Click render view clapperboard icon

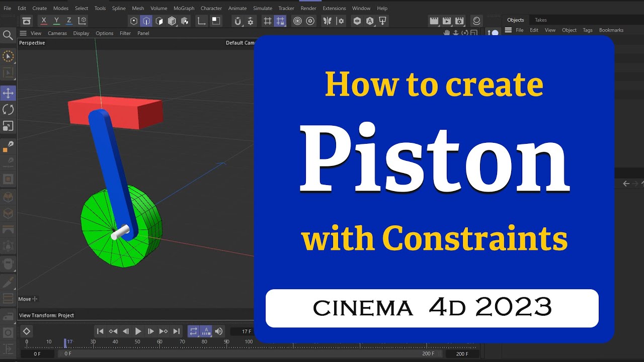[x=434, y=21]
